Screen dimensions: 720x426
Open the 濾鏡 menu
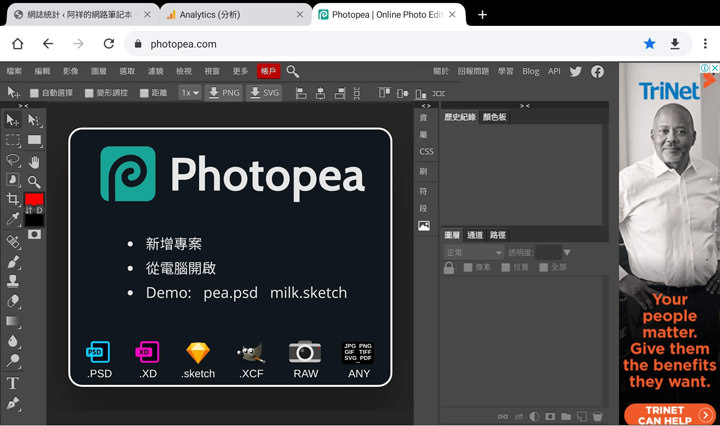[x=156, y=71]
